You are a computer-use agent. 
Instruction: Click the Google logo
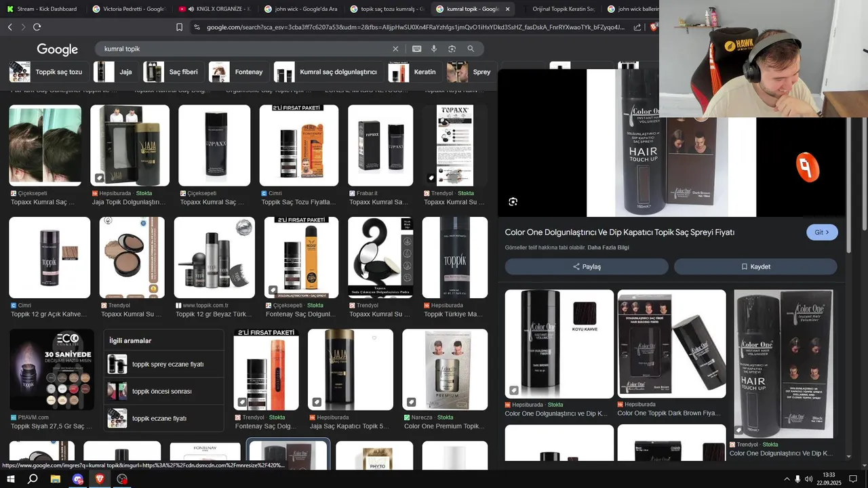(58, 49)
